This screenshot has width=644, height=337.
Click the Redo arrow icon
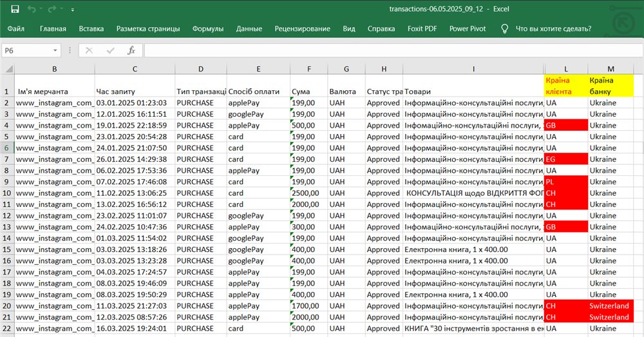point(52,9)
